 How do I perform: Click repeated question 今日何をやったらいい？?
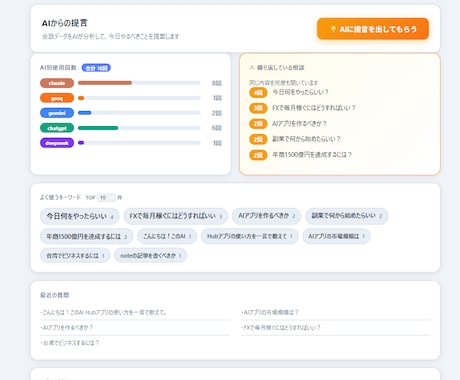(300, 92)
